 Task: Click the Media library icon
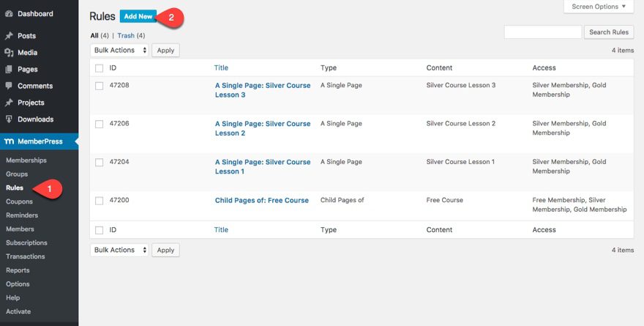point(10,53)
